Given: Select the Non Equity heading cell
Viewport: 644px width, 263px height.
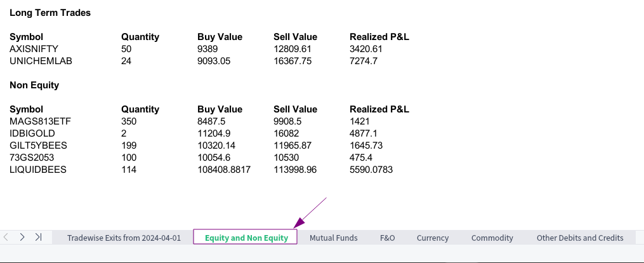Looking at the screenshot, I should (x=34, y=85).
